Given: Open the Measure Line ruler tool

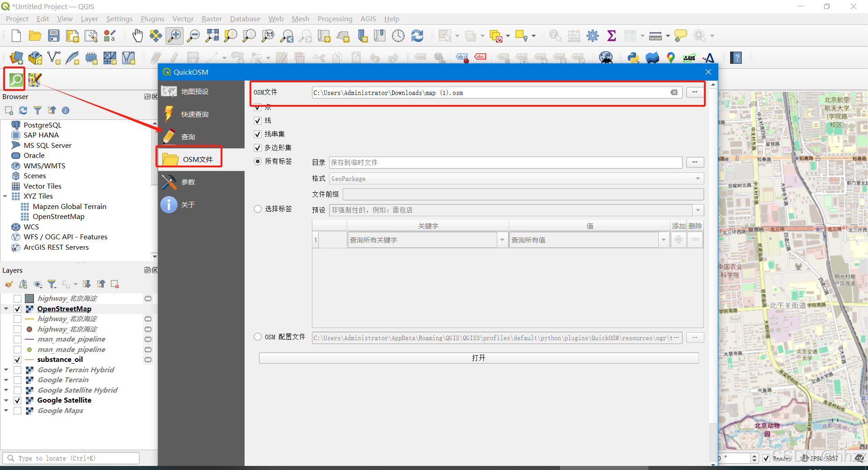Looking at the screenshot, I should 655,36.
